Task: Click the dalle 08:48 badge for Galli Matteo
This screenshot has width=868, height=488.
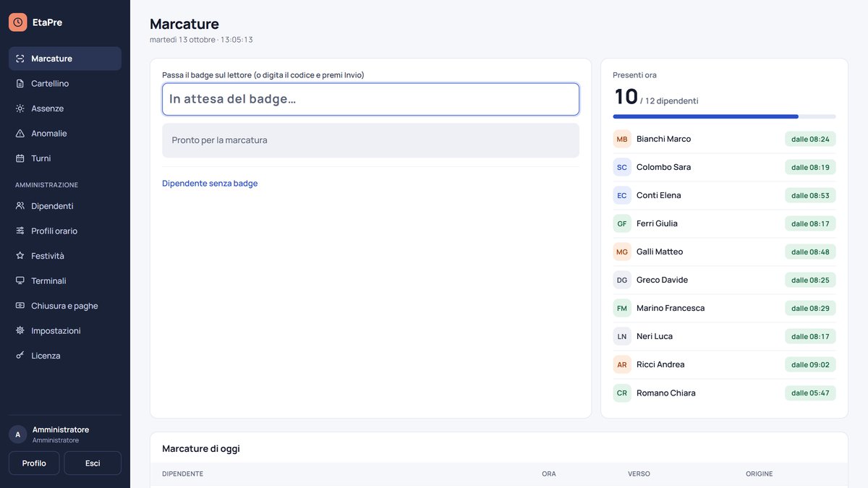Action: coord(810,252)
